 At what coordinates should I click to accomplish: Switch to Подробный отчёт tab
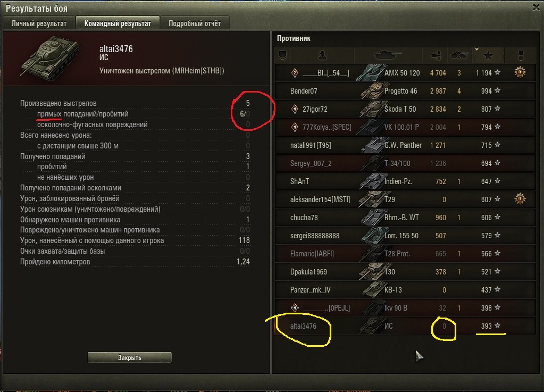pyautogui.click(x=195, y=23)
